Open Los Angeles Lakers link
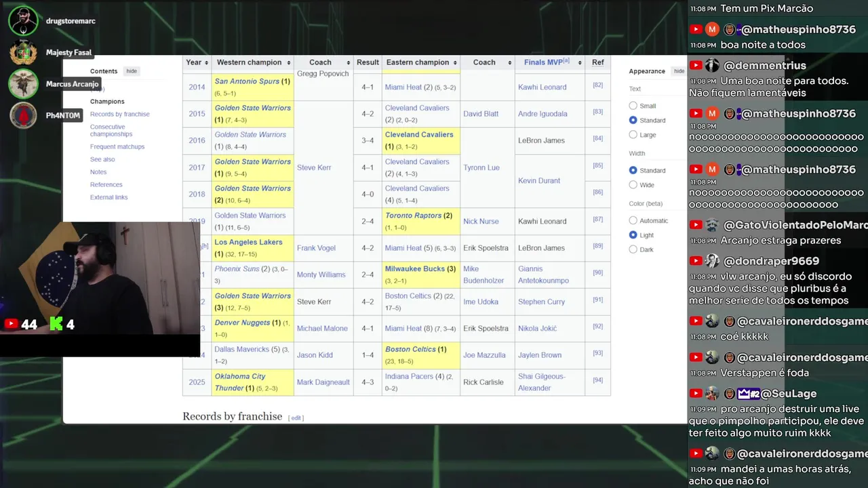This screenshot has width=868, height=488. point(248,242)
